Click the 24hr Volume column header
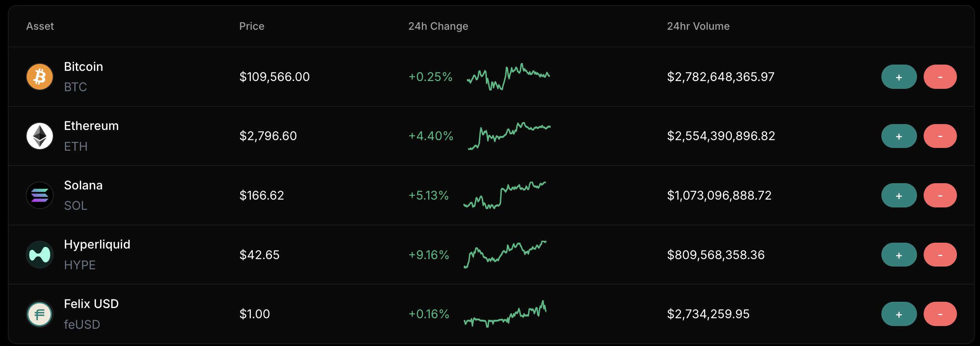 (698, 26)
